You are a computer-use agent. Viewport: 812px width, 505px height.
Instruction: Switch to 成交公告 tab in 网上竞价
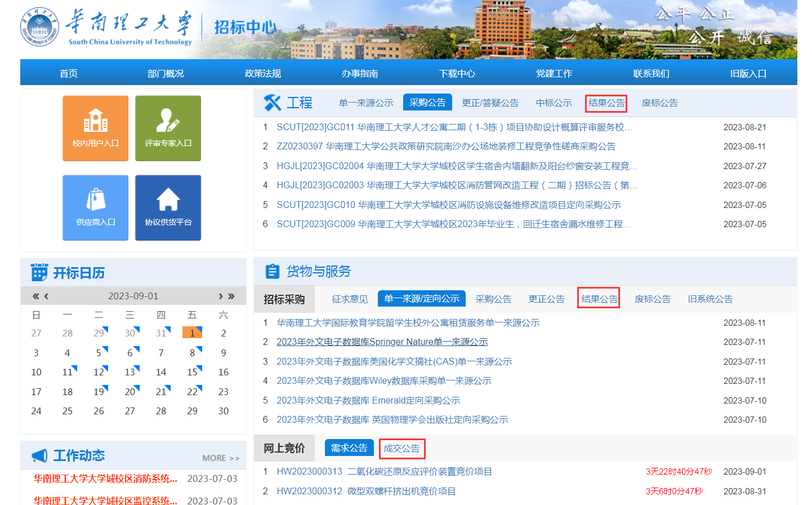tap(401, 449)
